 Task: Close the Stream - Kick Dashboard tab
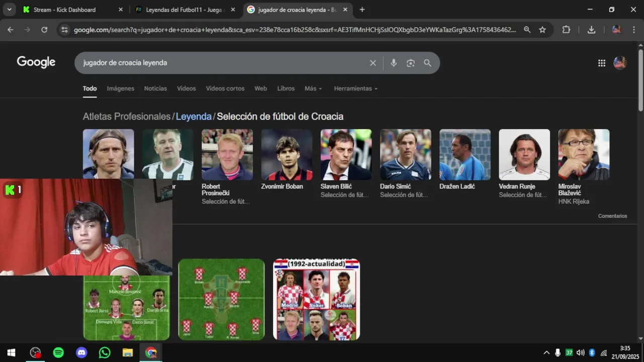120,10
